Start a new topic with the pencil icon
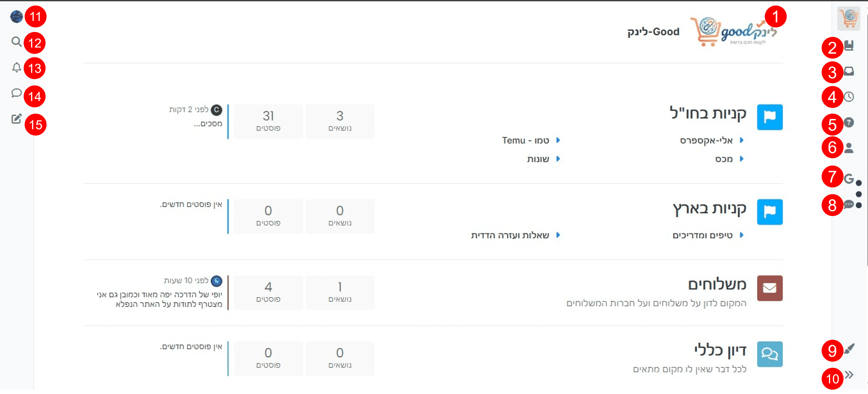 pos(16,119)
